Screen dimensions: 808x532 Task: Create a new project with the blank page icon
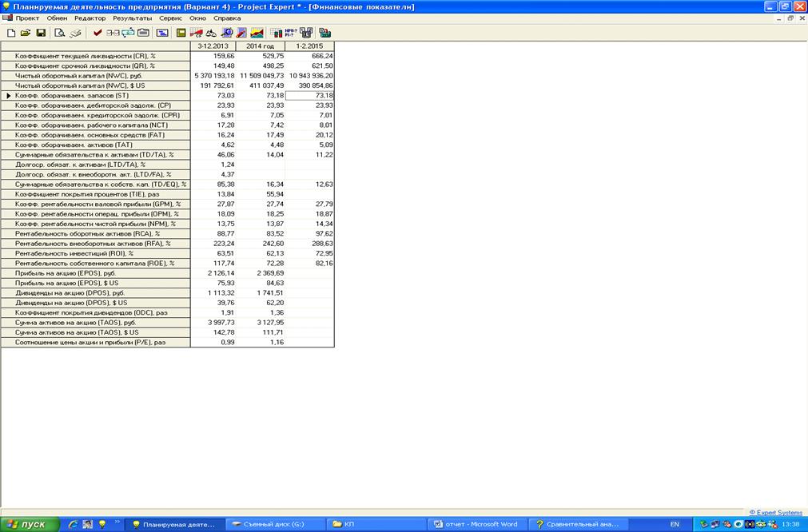pyautogui.click(x=11, y=33)
